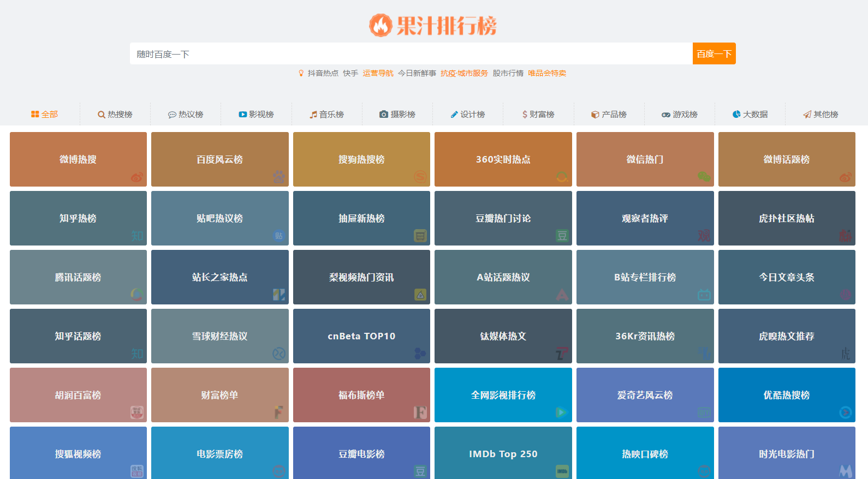Viewport: 868px width, 479px height.
Task: Click the IMDb icon on IMDb Top 250
Action: coord(562,471)
